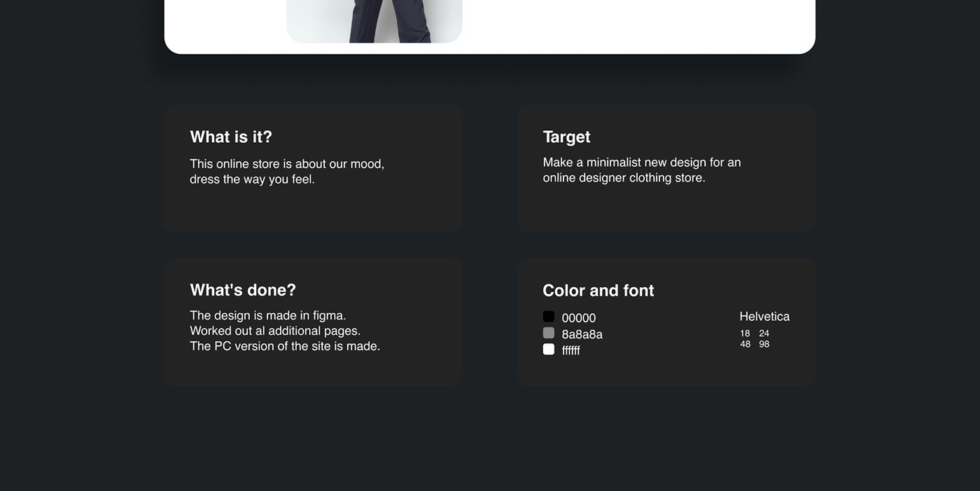Click the 00000 hex code text
The width and height of the screenshot is (980, 491).
[x=579, y=318]
